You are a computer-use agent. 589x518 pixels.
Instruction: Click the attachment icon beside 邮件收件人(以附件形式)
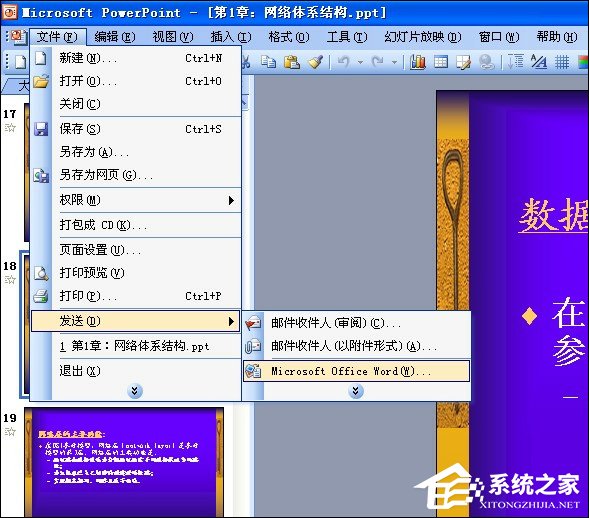point(253,346)
